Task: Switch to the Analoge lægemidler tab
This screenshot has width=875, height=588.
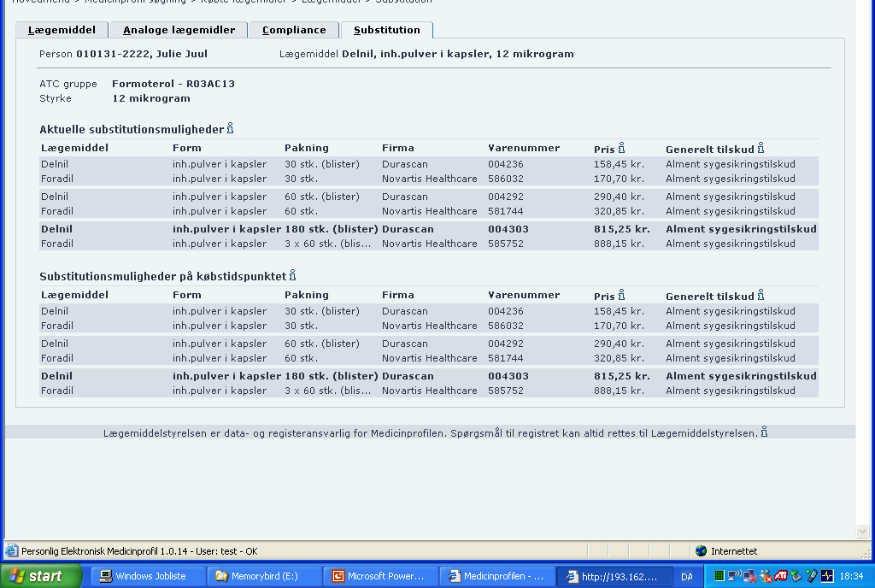Action: click(x=179, y=30)
